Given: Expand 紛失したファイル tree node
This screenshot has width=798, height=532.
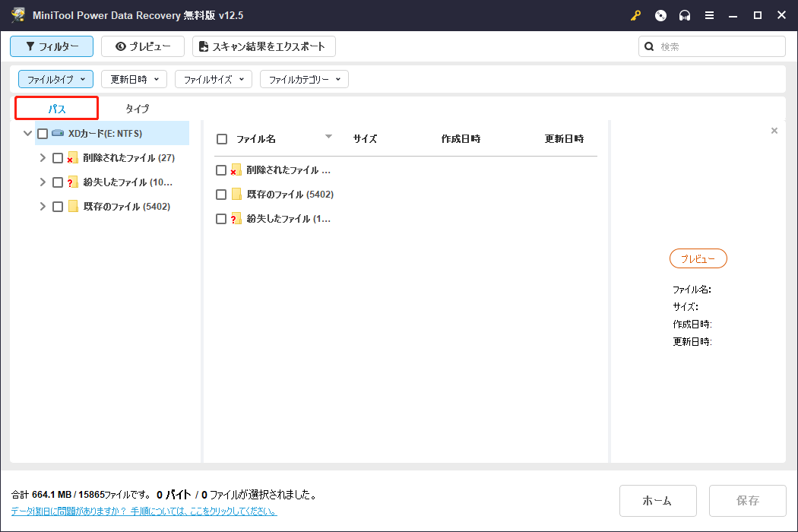Looking at the screenshot, I should coord(43,182).
